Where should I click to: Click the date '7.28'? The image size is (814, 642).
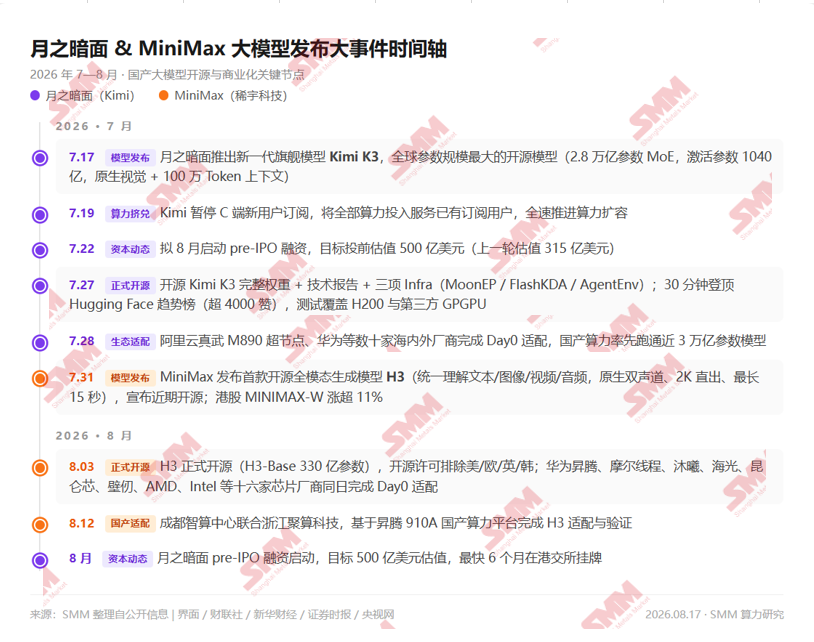82,341
